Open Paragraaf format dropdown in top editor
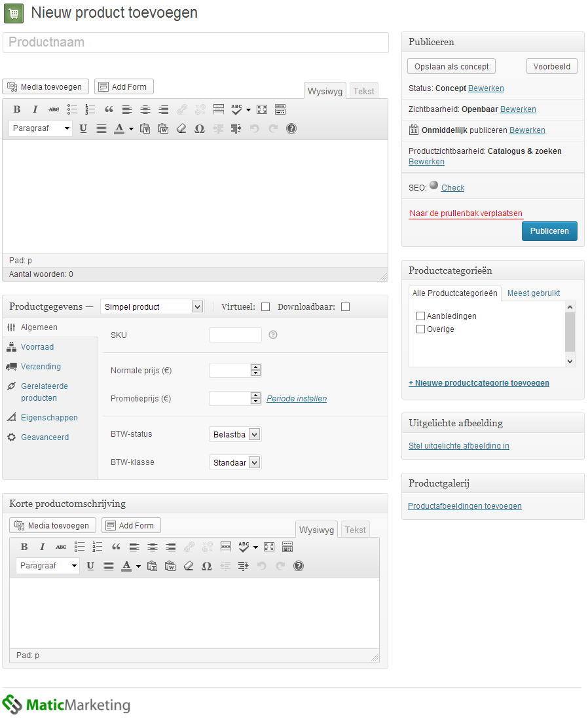Screen dimensions: 588x719 [x=41, y=128]
